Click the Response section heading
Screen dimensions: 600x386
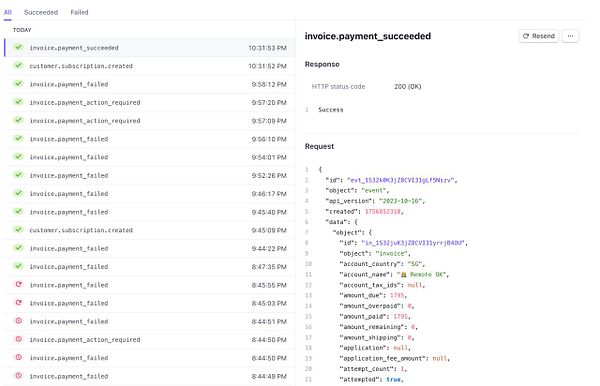click(x=322, y=64)
